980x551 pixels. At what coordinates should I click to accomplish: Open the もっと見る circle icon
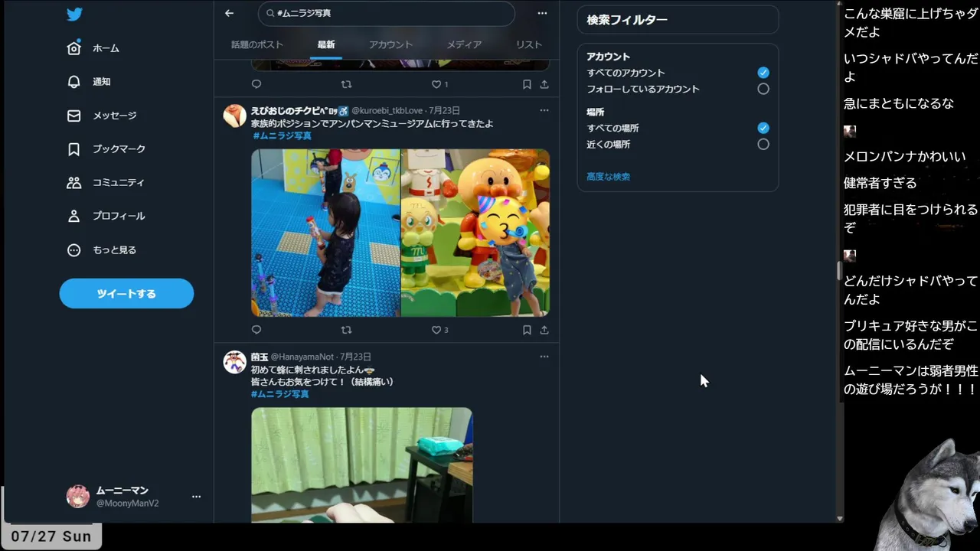click(73, 249)
